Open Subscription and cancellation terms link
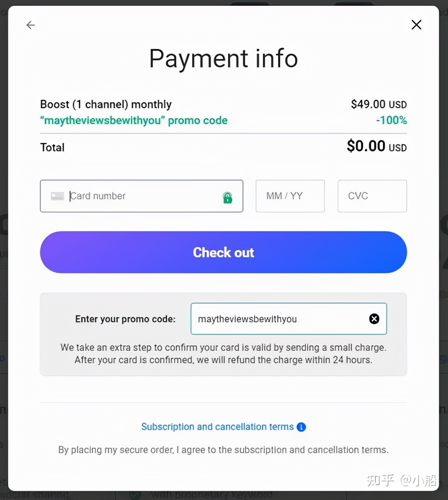 click(217, 427)
